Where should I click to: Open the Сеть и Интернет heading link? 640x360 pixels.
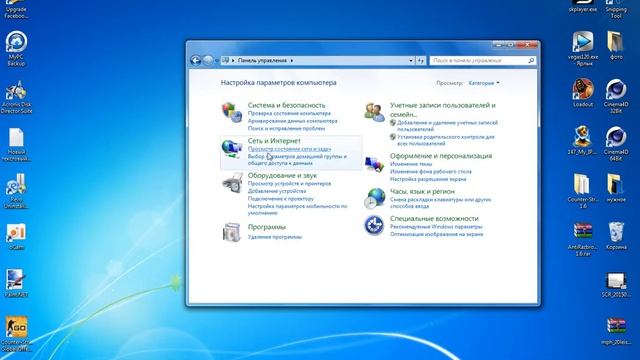(274, 141)
